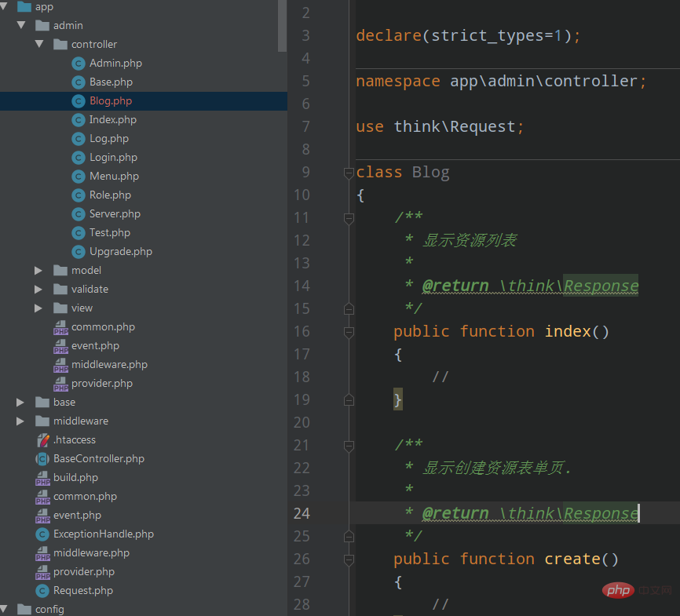Click the Upgrade.php class icon
The image size is (680, 616).
78,252
